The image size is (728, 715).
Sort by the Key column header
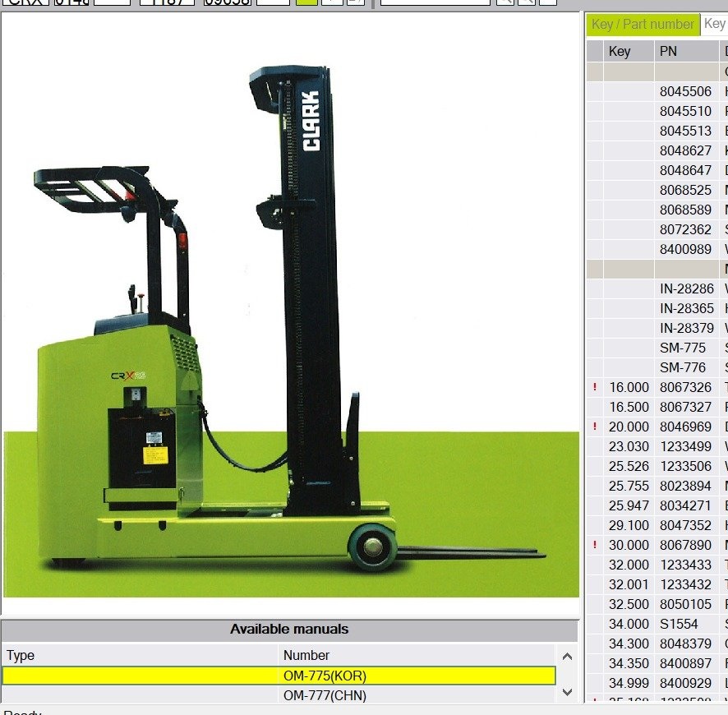(x=629, y=51)
